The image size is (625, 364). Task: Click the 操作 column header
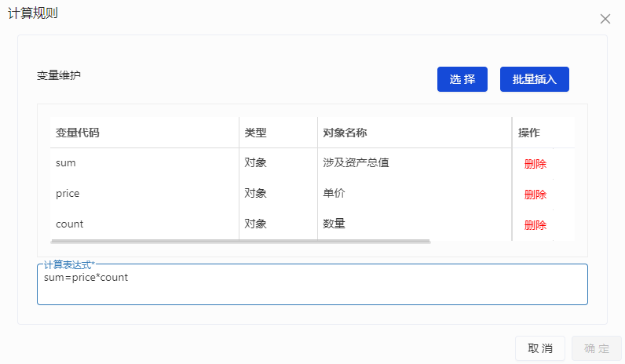[x=529, y=133]
